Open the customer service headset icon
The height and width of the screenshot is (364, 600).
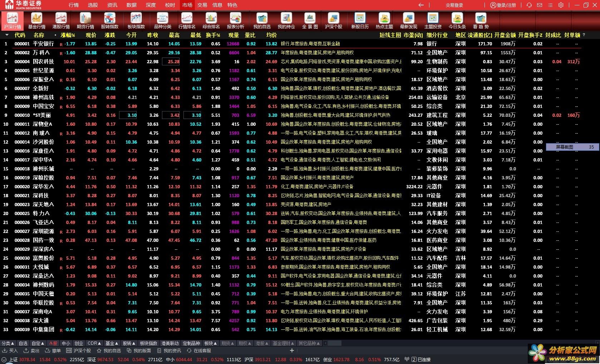tap(529, 5)
